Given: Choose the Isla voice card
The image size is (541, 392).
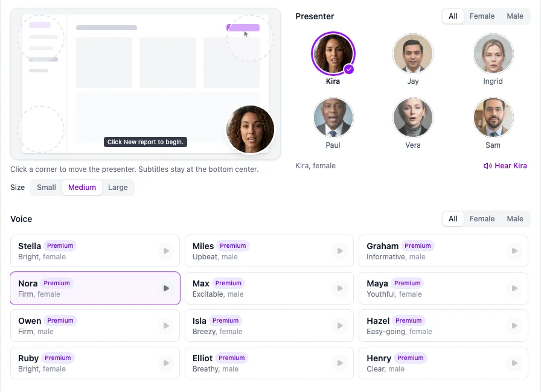Looking at the screenshot, I should (x=269, y=326).
